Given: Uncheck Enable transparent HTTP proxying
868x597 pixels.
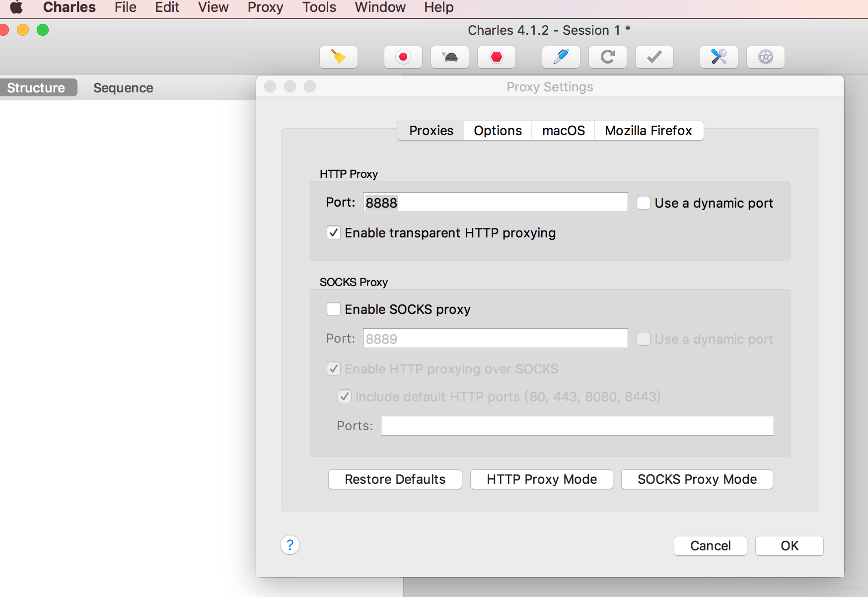Looking at the screenshot, I should (x=334, y=232).
